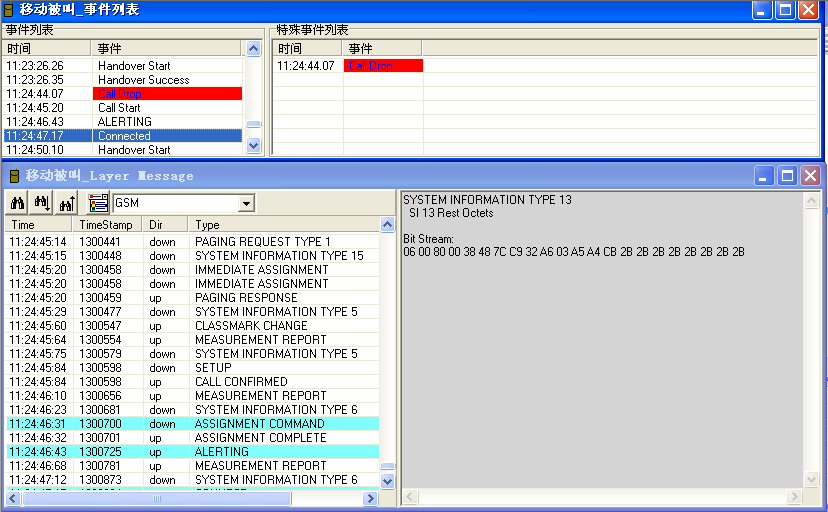Click the event list scroll up arrow
This screenshot has width=828, height=512.
(253, 49)
